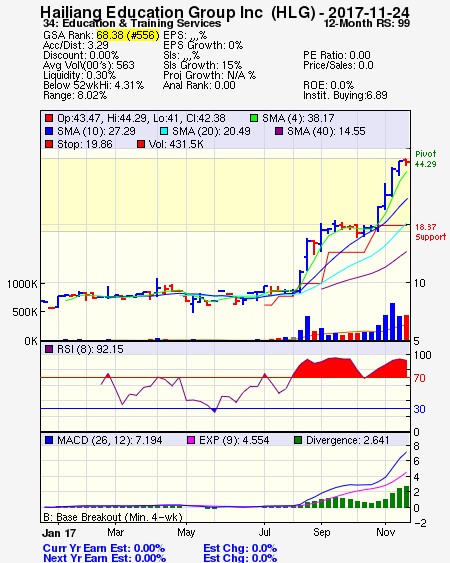Screen dimensions: 450x563
Task: Click the Sls Growth: 15% text
Action: (203, 65)
